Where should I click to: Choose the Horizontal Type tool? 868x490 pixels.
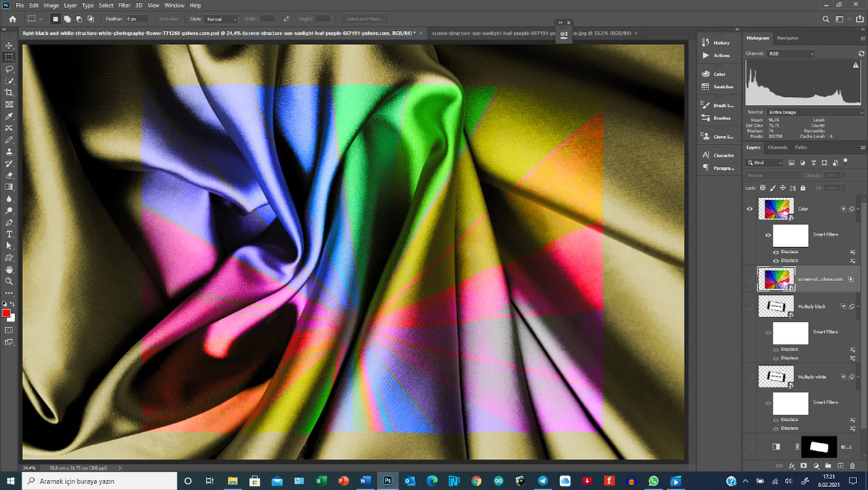click(x=9, y=234)
